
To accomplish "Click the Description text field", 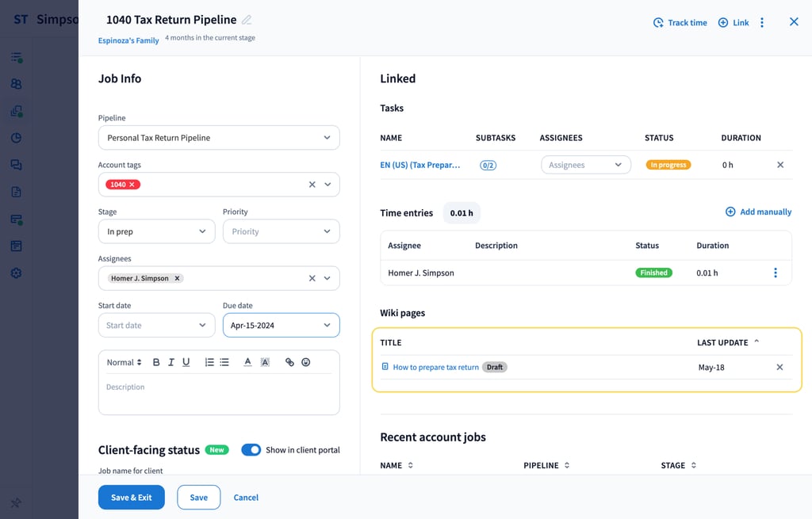I will (x=218, y=396).
